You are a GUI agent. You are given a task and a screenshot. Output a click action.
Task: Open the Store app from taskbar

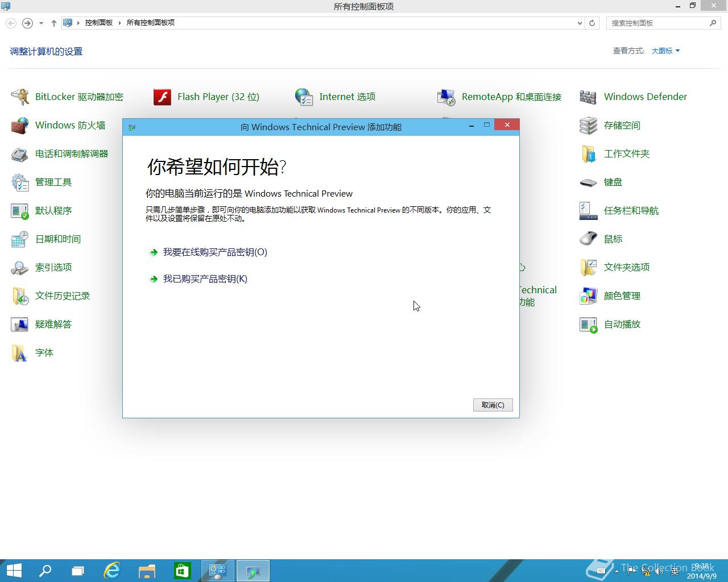pos(182,571)
